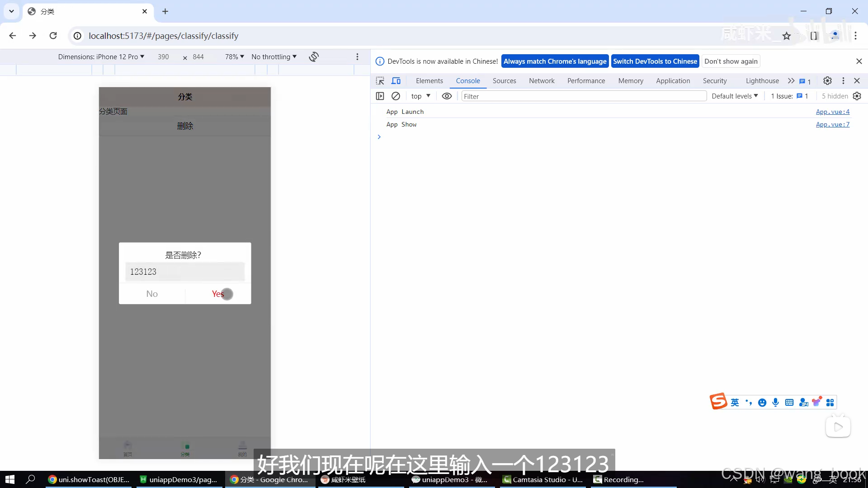
Task: Toggle device emulation toolbar icon
Action: coord(396,80)
